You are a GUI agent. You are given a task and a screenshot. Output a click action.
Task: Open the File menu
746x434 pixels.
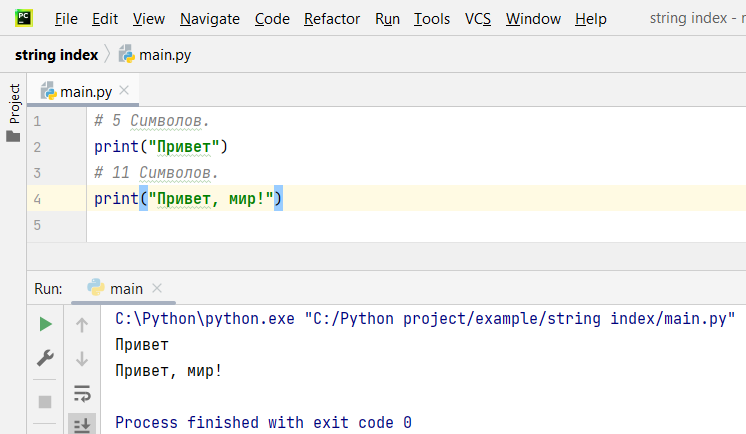[x=66, y=19]
